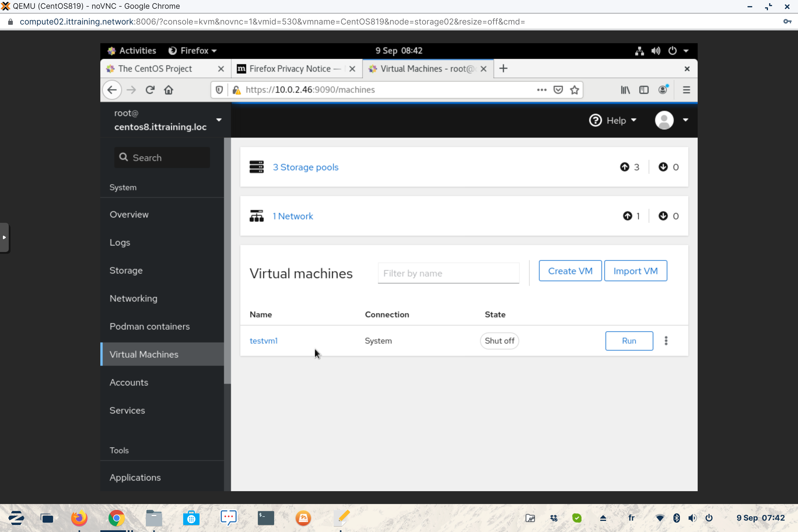Open Storage in Cockpit sidebar

click(x=162, y=270)
